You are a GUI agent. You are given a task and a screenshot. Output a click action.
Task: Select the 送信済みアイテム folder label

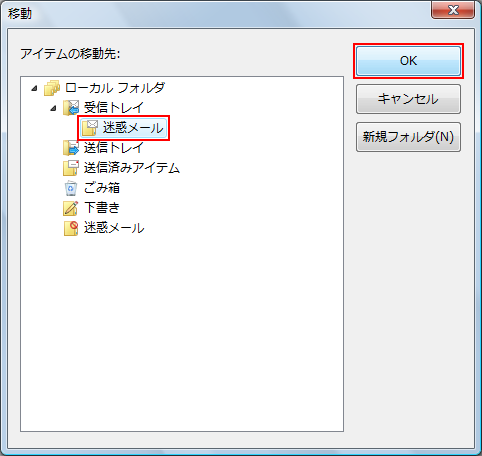(x=132, y=168)
